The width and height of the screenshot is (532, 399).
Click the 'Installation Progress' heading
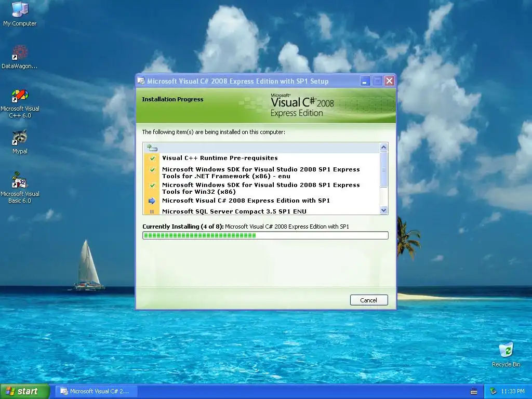[x=172, y=99]
